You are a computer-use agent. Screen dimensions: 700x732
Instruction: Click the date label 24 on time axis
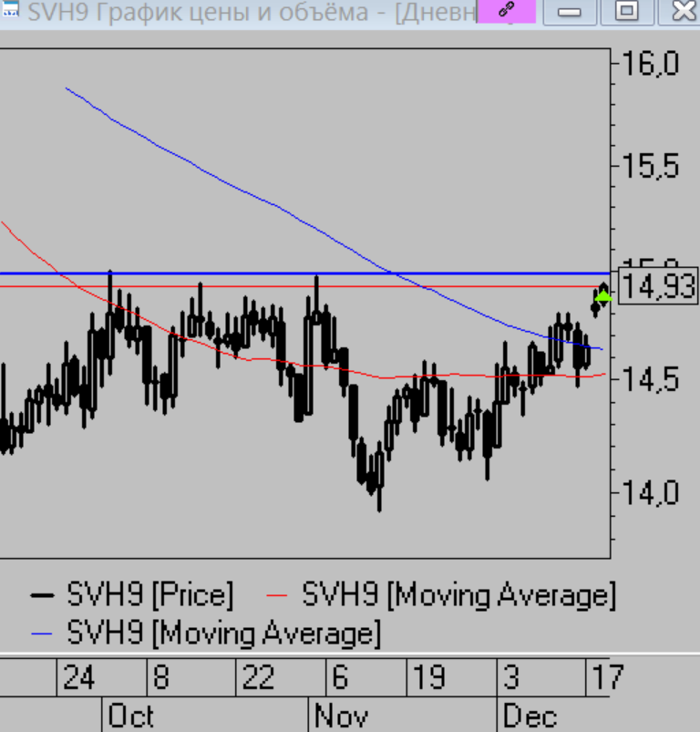point(78,678)
